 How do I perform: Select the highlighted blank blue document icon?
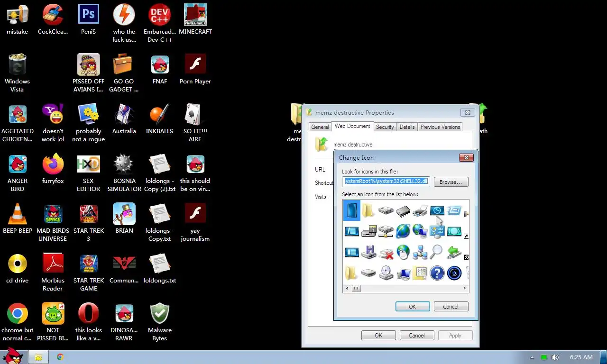tap(352, 210)
